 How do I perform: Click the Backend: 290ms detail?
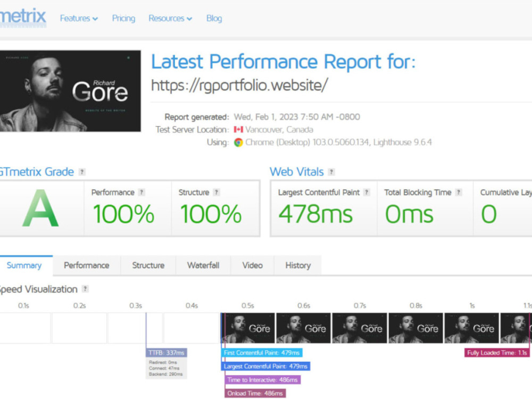click(x=165, y=374)
